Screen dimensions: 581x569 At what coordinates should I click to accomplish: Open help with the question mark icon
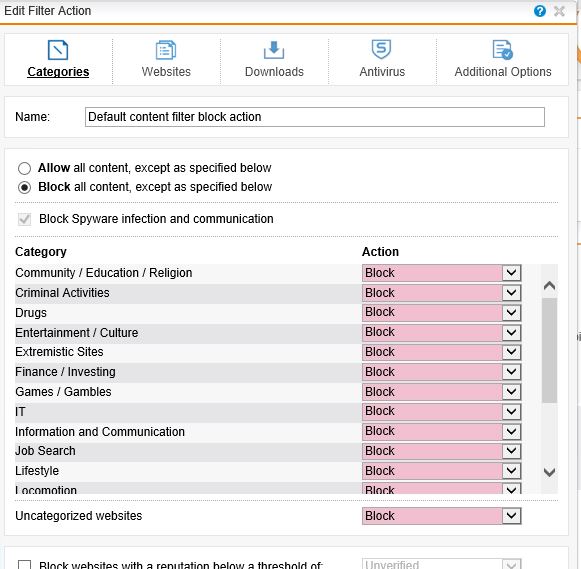[540, 11]
